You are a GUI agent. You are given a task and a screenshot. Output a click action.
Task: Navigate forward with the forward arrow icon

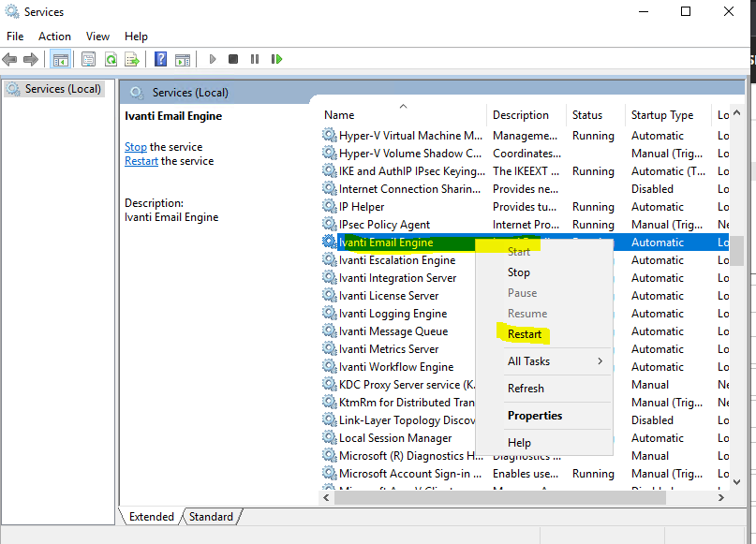coord(30,58)
